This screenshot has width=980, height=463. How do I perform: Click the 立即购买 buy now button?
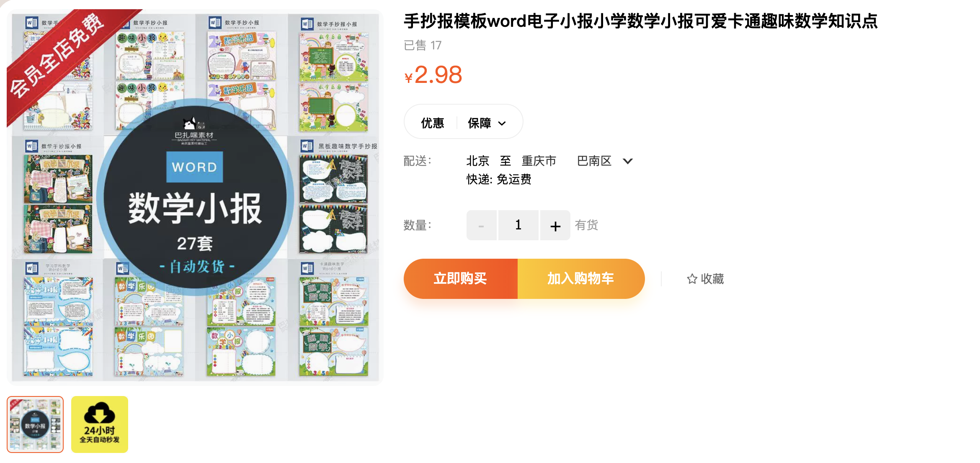[x=461, y=279]
